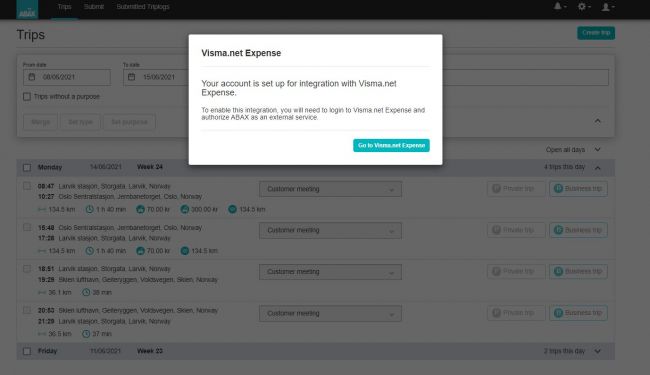
Task: Click the To date calendar icon
Action: pyautogui.click(x=132, y=77)
